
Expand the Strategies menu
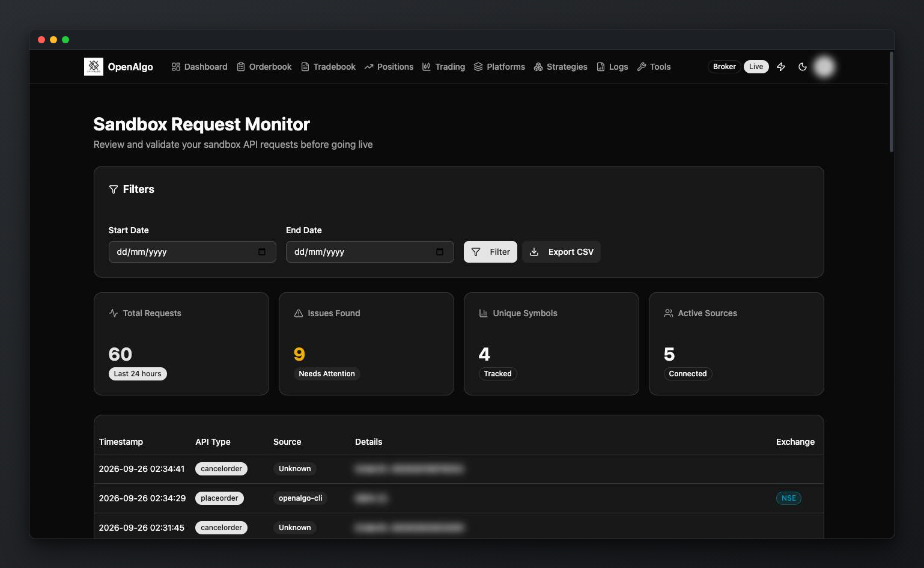(x=561, y=67)
